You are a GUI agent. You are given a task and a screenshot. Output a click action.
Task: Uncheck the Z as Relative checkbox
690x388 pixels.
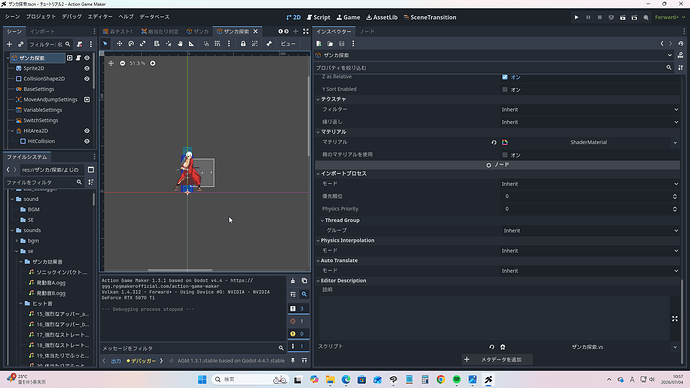pyautogui.click(x=505, y=77)
